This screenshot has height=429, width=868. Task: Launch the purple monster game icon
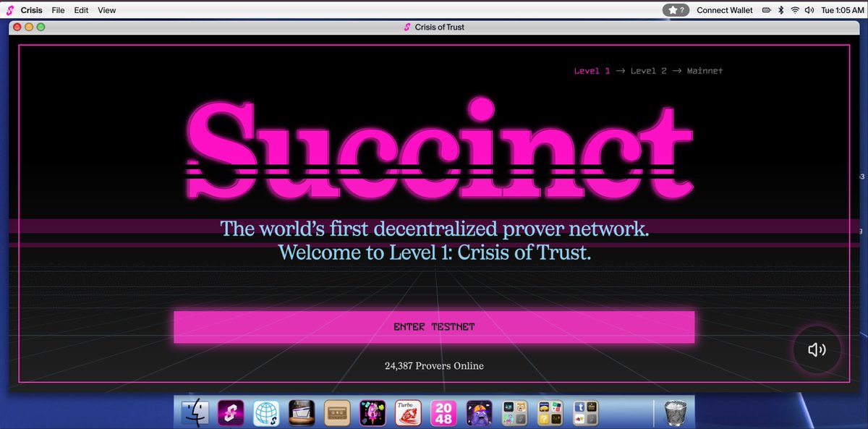point(479,412)
